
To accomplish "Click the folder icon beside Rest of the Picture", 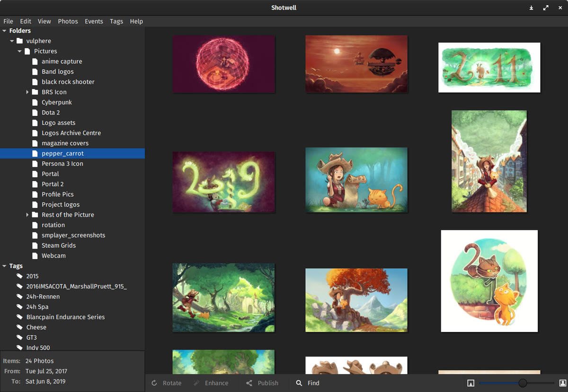I will (x=35, y=215).
